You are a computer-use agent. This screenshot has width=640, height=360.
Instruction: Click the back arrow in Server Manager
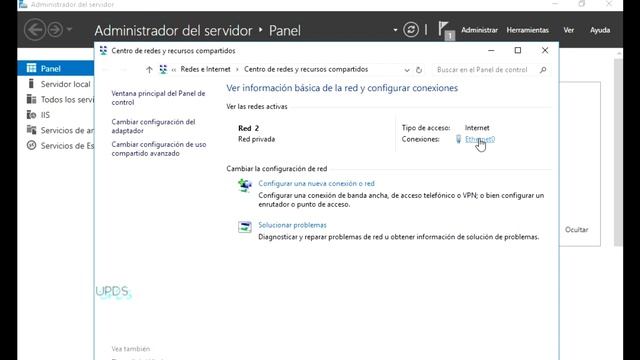pos(35,30)
